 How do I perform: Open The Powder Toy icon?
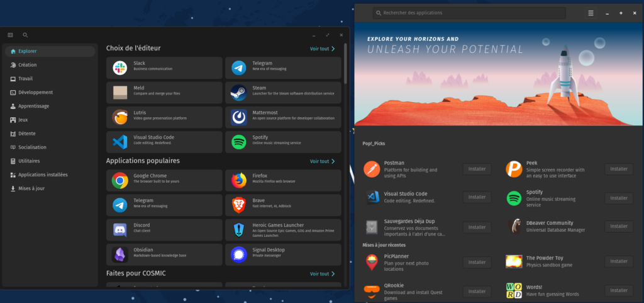coord(514,261)
